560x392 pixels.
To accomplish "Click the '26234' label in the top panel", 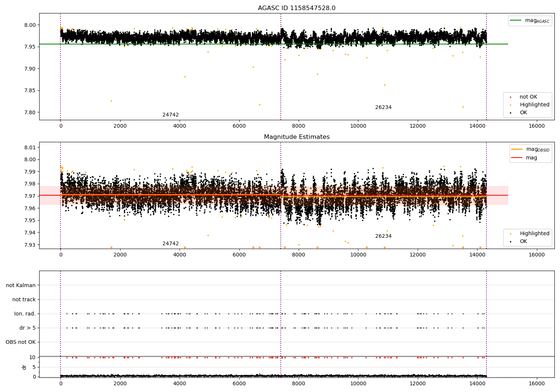I will (x=383, y=108).
